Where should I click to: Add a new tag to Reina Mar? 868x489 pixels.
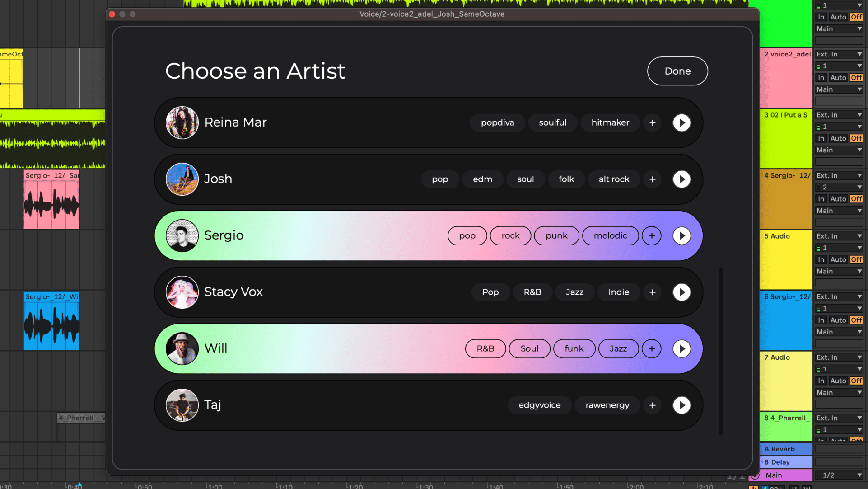(x=652, y=122)
